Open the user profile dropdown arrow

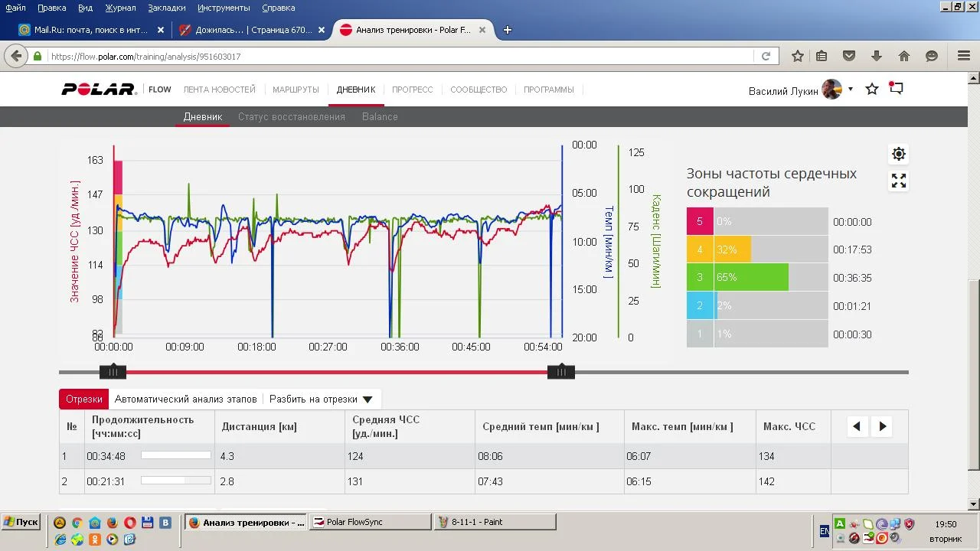851,90
